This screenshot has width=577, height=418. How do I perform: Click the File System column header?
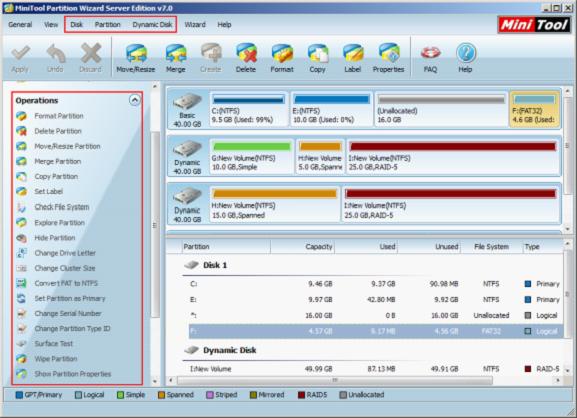tap(491, 247)
